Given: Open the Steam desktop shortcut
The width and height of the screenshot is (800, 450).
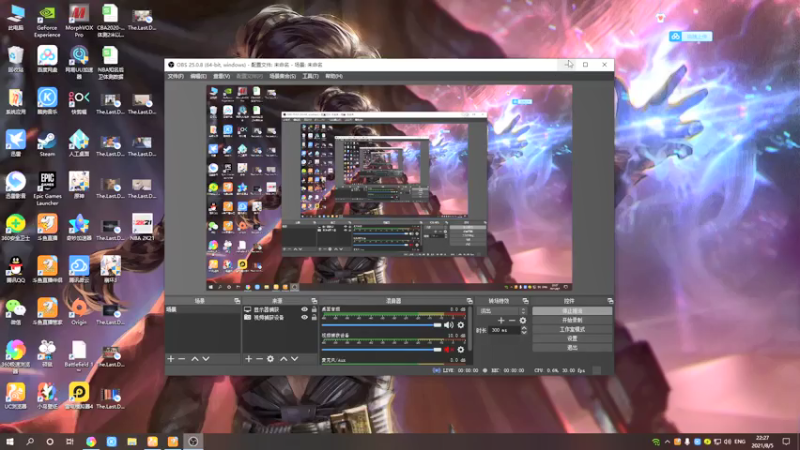Looking at the screenshot, I should pos(47,144).
